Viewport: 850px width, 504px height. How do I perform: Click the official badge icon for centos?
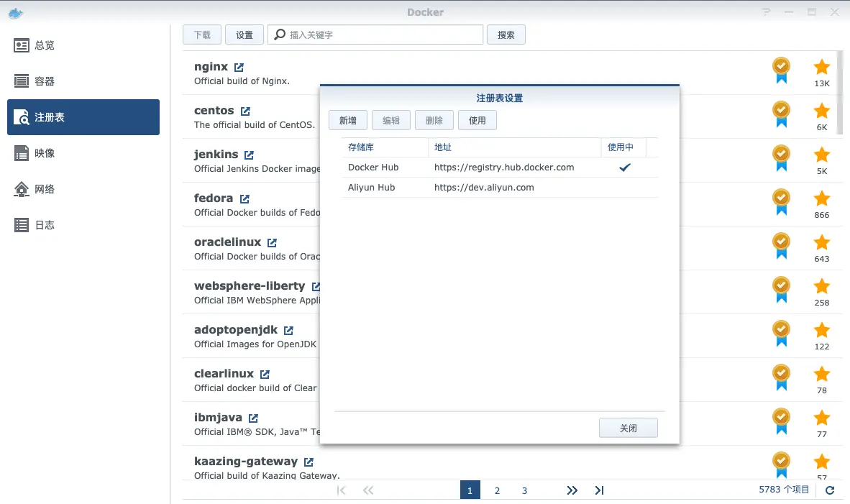click(781, 114)
